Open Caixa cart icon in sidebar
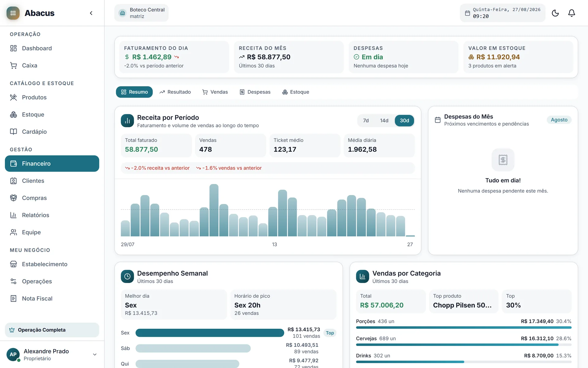Screen dimensions: 588x368 click(13, 65)
